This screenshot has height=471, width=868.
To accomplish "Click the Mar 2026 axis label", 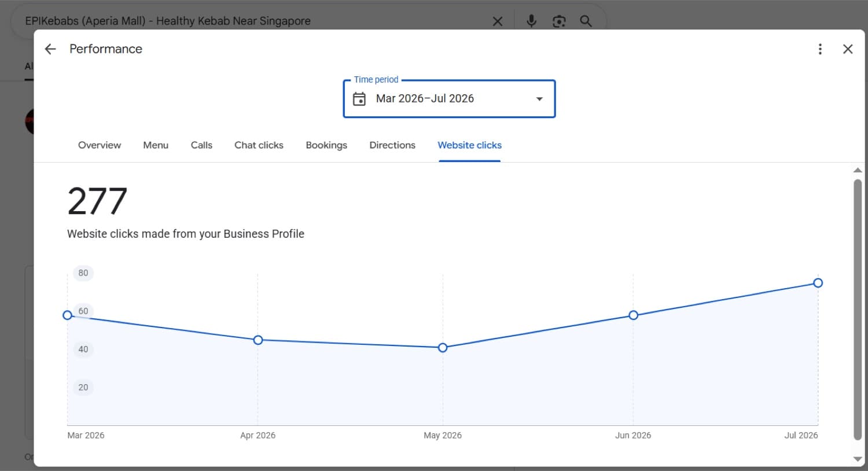I will [86, 436].
